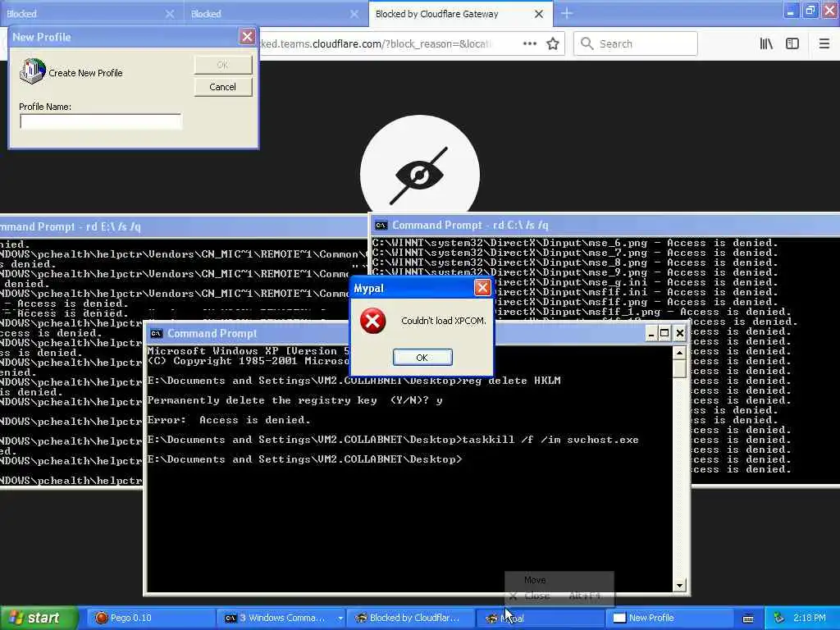Click the keyboard icon in taskbar
This screenshot has width=840, height=630.
pyautogui.click(x=748, y=619)
